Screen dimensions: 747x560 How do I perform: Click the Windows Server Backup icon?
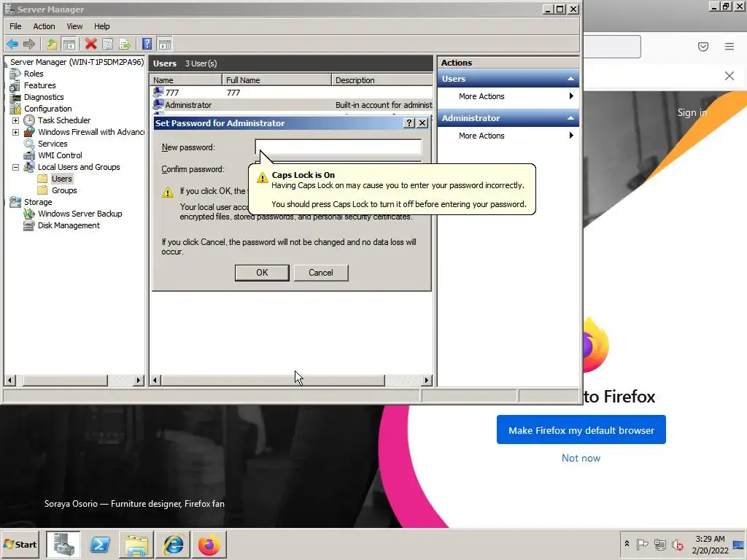point(29,214)
